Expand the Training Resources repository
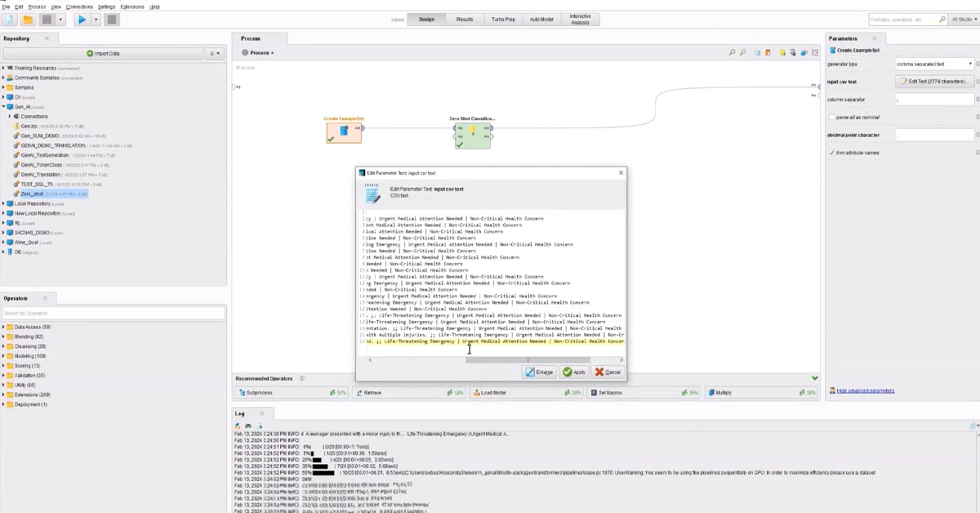Viewport: 980px width, 513px height. pyautogui.click(x=3, y=68)
